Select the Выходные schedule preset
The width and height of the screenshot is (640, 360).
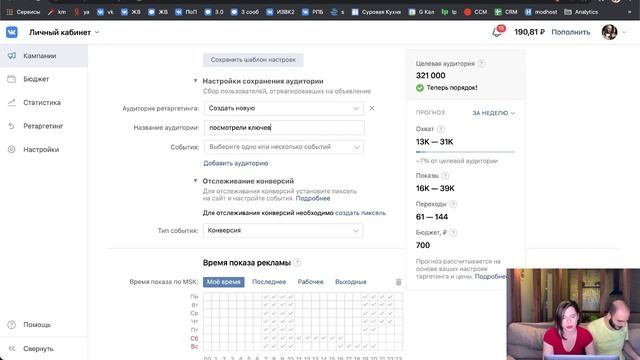[351, 282]
